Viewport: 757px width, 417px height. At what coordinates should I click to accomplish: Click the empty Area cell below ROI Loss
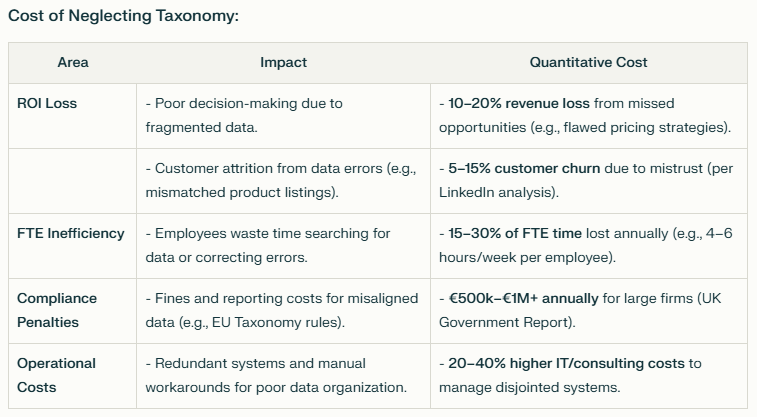(73, 180)
